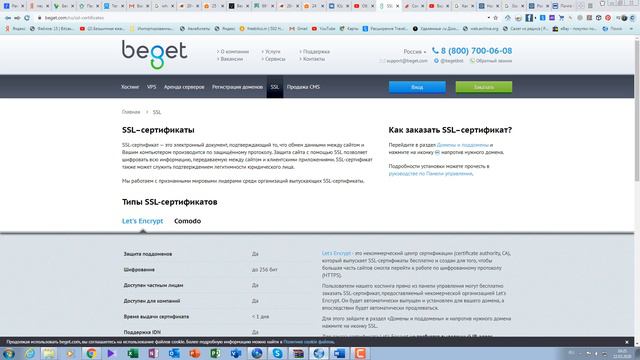Open the О компании header link
The width and height of the screenshot is (640, 360).
click(x=233, y=52)
